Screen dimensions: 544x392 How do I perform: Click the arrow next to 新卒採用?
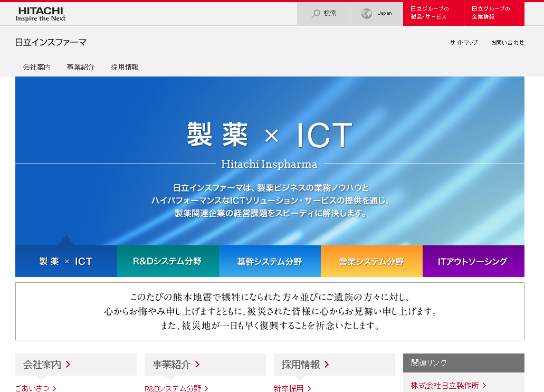tap(309, 388)
